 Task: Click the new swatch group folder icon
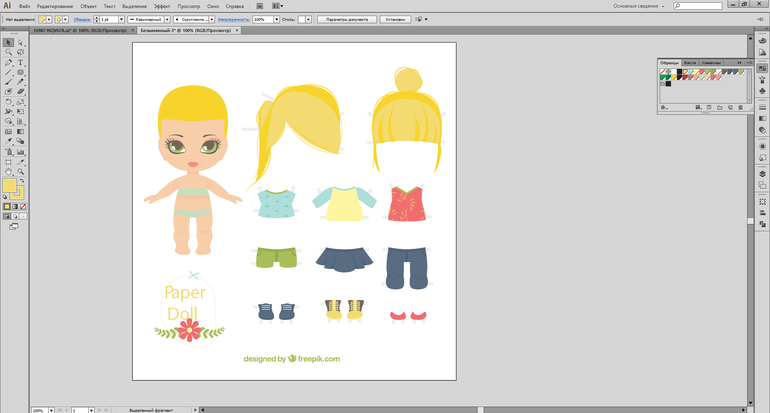719,106
